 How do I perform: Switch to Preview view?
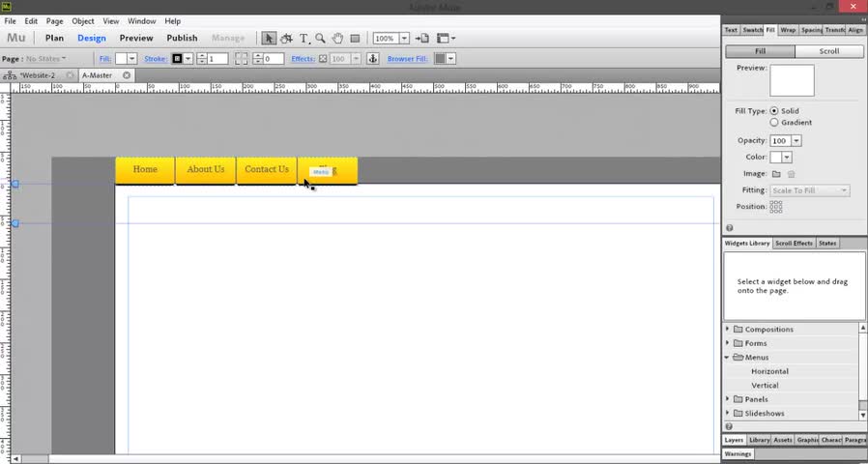tap(136, 39)
